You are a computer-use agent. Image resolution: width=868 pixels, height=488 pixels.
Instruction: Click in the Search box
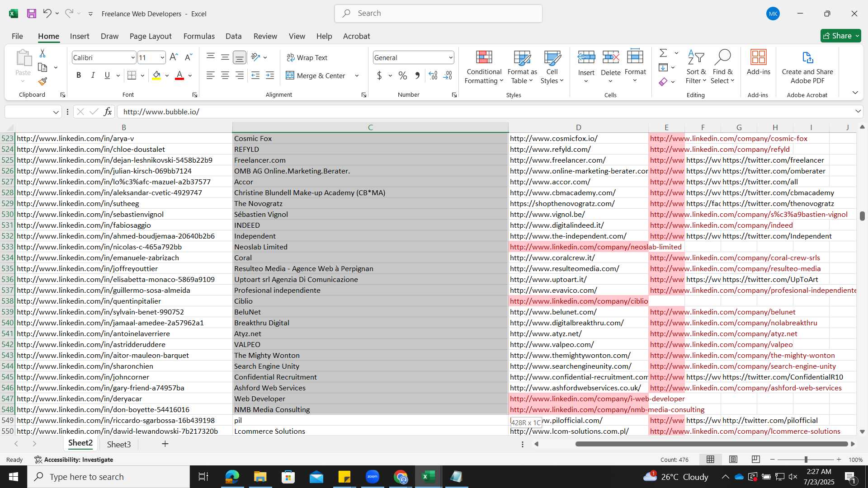(x=439, y=14)
